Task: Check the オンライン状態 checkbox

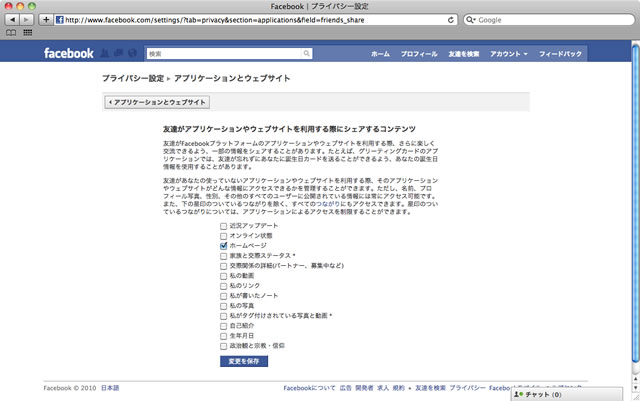Action: pyautogui.click(x=223, y=236)
